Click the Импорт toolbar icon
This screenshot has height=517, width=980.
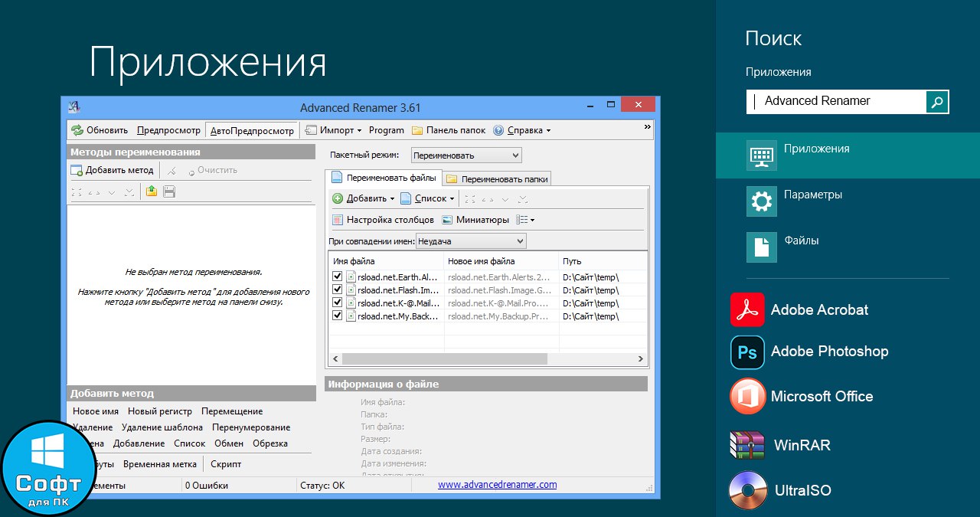pyautogui.click(x=311, y=130)
